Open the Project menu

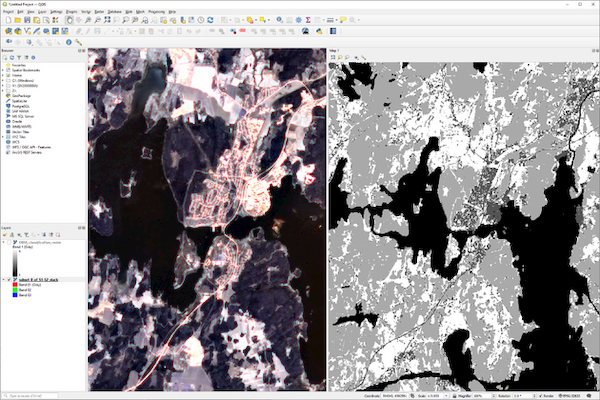click(8, 12)
